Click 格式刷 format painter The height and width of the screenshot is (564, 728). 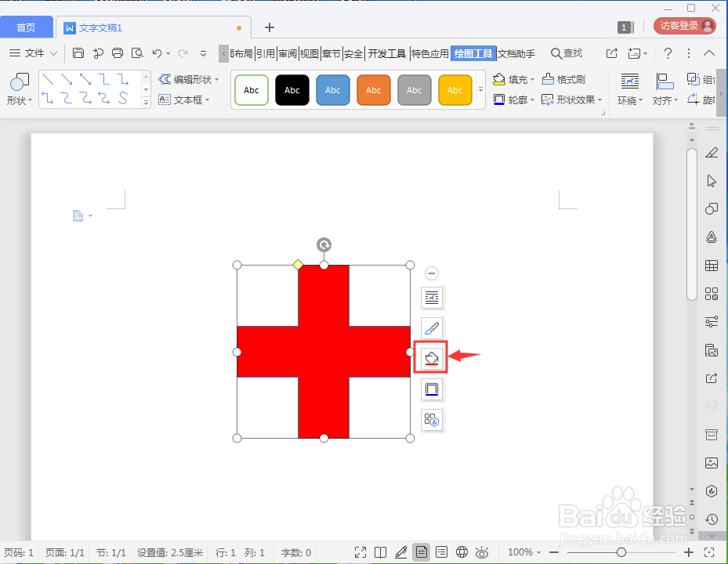coord(563,79)
